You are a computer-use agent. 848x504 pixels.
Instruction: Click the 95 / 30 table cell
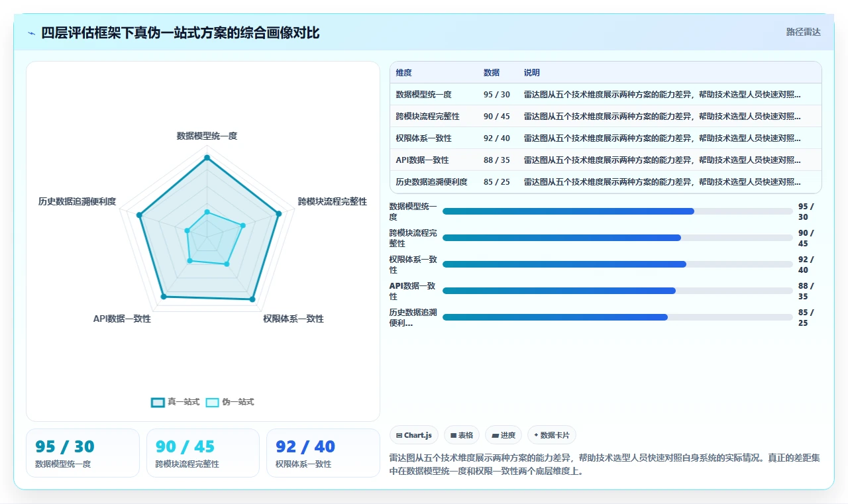click(x=497, y=94)
